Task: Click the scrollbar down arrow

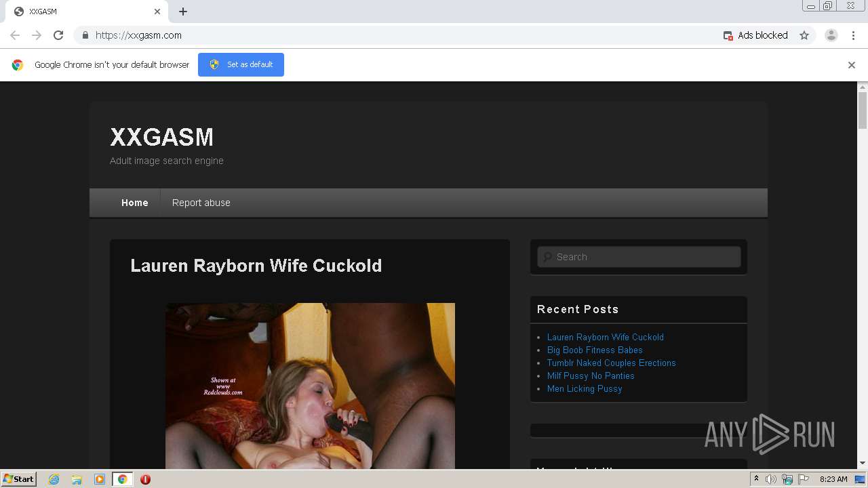Action: (863, 463)
